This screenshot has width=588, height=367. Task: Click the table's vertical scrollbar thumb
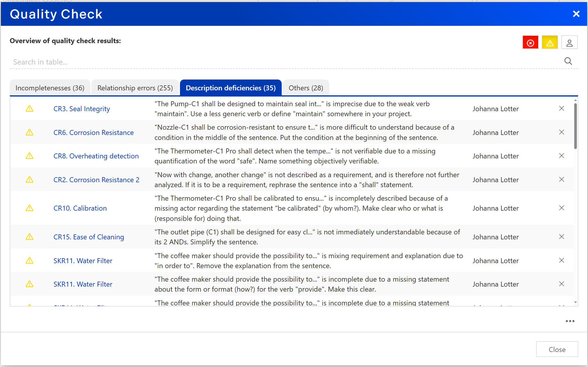click(x=575, y=126)
